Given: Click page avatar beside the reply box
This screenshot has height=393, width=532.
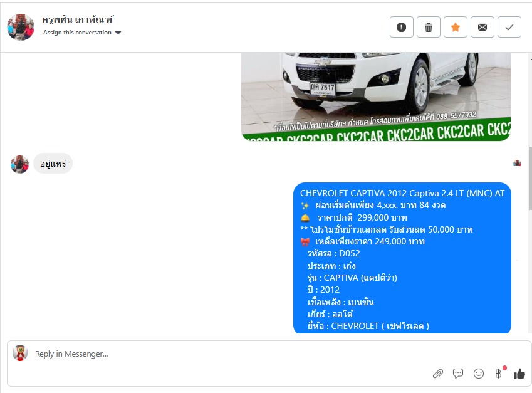Looking at the screenshot, I should [x=20, y=353].
